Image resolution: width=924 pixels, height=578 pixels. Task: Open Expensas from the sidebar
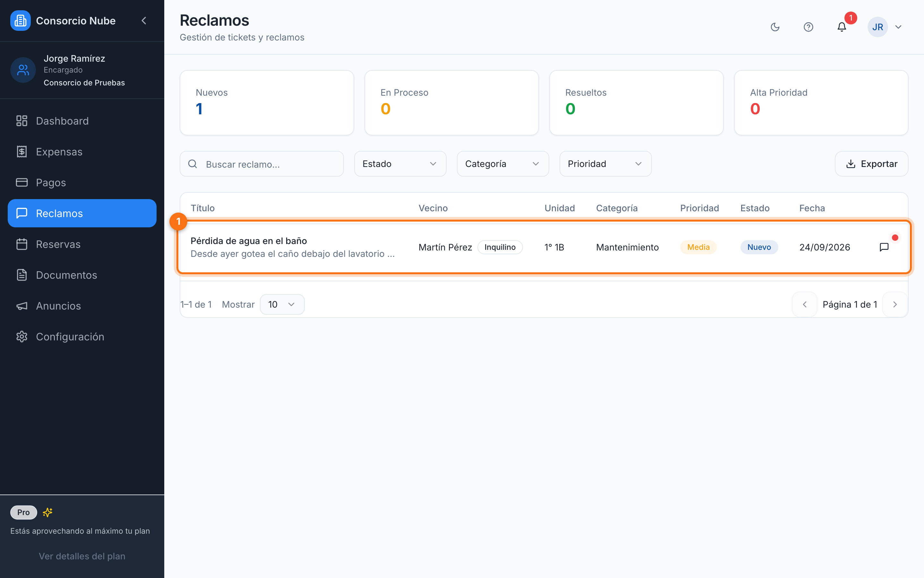(x=82, y=152)
